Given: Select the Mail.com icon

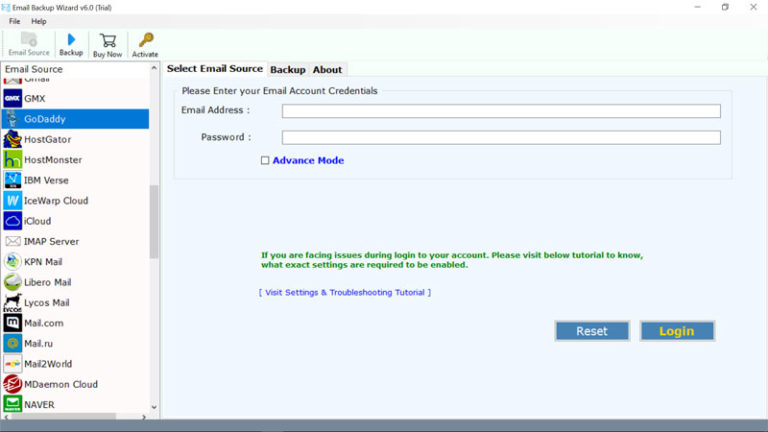Looking at the screenshot, I should pyautogui.click(x=13, y=323).
